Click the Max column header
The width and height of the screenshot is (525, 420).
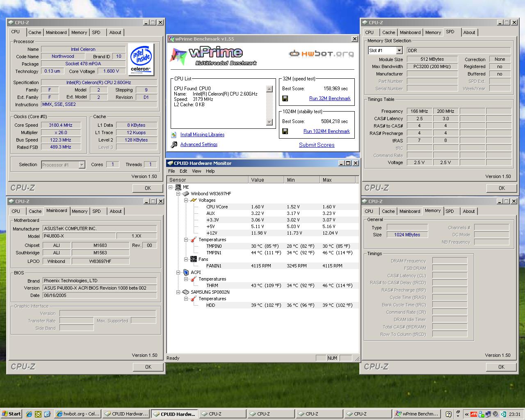(x=337, y=180)
